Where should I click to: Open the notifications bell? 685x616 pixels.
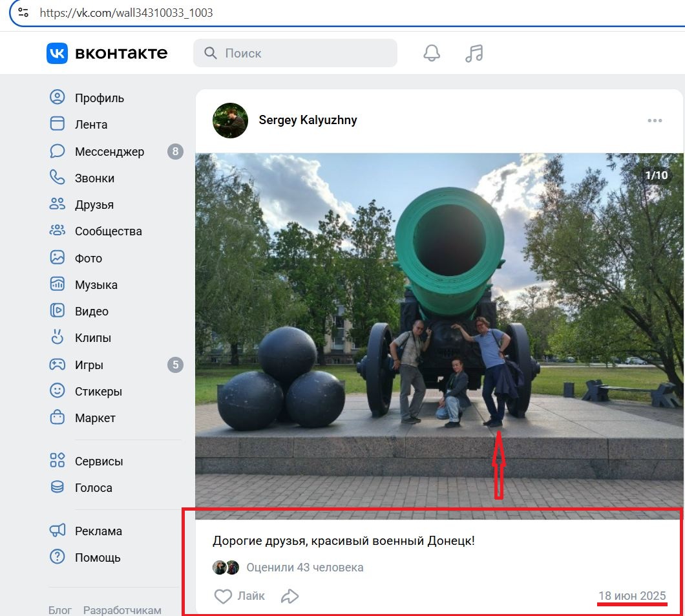(432, 53)
